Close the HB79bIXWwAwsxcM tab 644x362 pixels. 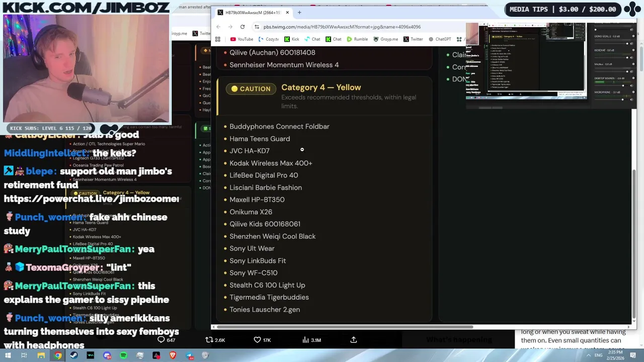[x=287, y=12]
